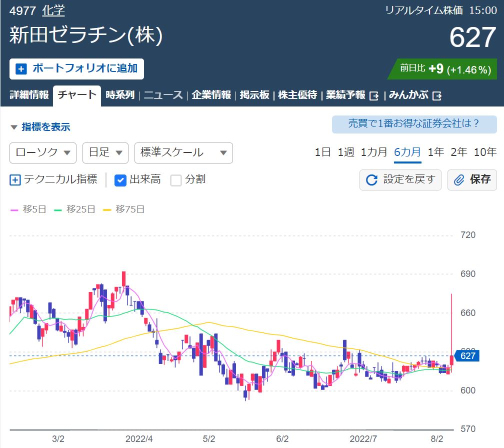Screen dimensions: 504x448
Task: Open the ローソク chart type dropdown
Action: [43, 153]
